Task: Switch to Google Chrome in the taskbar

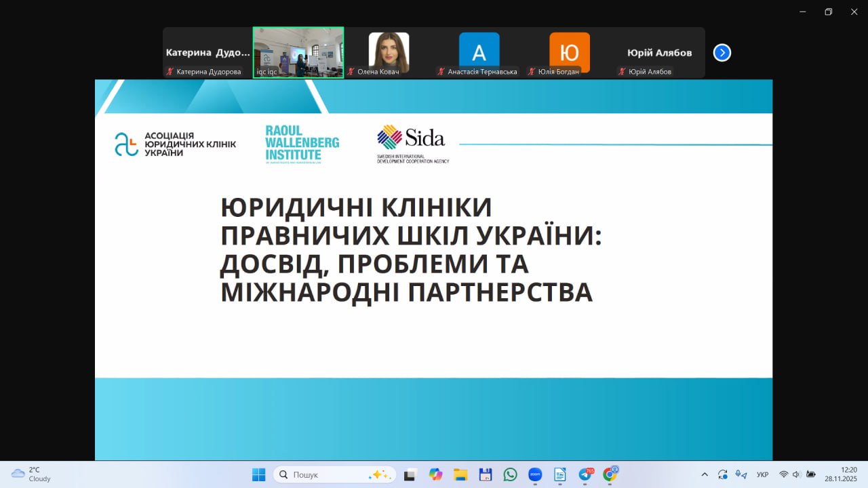Action: [x=610, y=474]
